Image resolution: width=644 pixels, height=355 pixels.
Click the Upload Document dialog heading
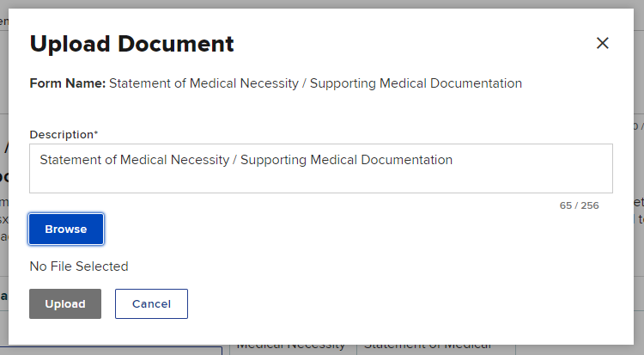131,44
